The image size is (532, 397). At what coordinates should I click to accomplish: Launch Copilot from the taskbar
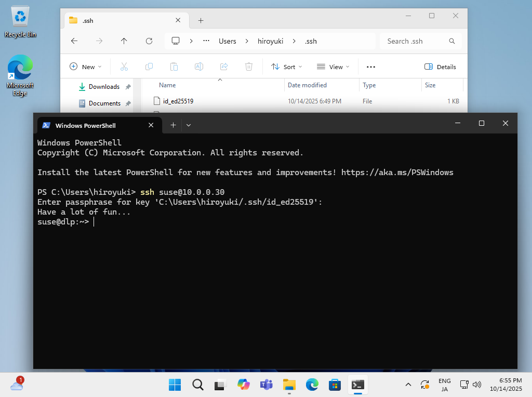pos(243,385)
